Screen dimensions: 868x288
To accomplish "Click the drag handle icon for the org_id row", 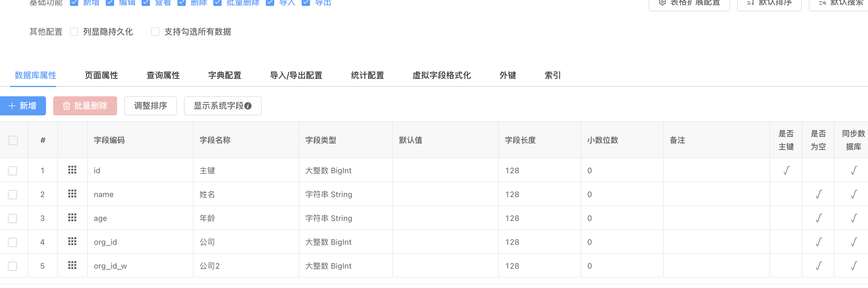I will point(72,241).
